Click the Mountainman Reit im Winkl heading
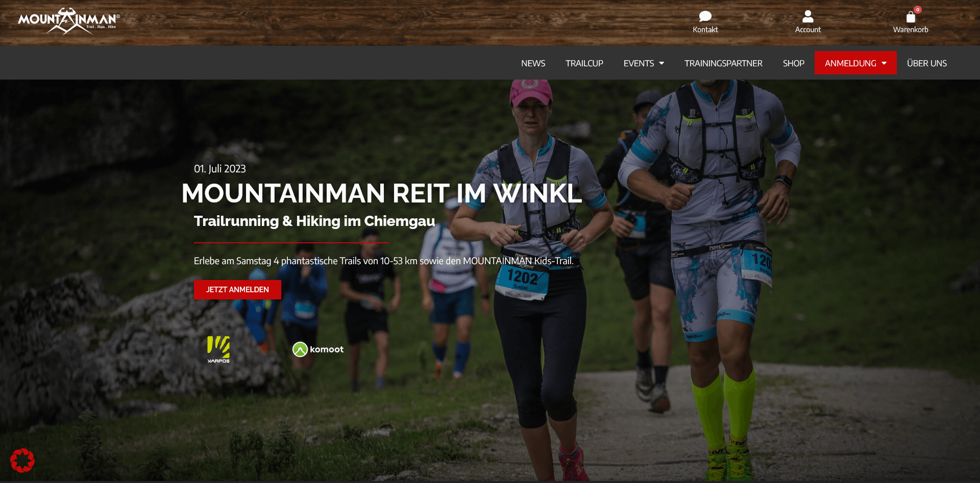980x483 pixels. [381, 193]
